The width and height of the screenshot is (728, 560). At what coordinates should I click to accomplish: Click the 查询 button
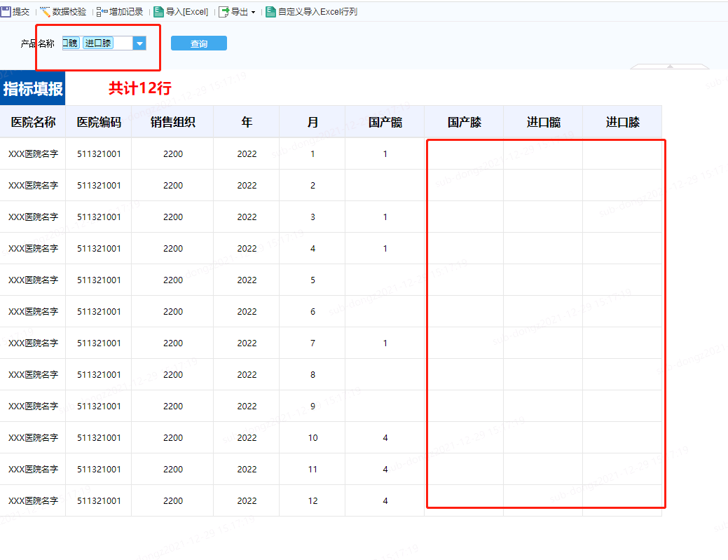[x=199, y=43]
